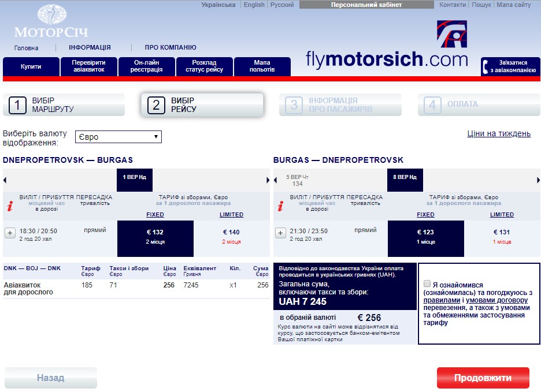The width and height of the screenshot is (541, 392).
Task: Go to previous date for return flight
Action: pos(275,180)
